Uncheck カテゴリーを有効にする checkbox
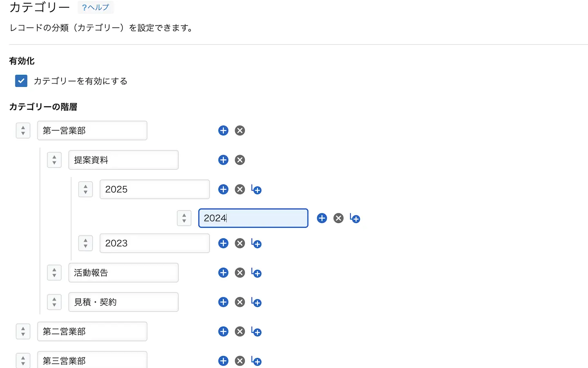This screenshot has height=368, width=588. [21, 81]
